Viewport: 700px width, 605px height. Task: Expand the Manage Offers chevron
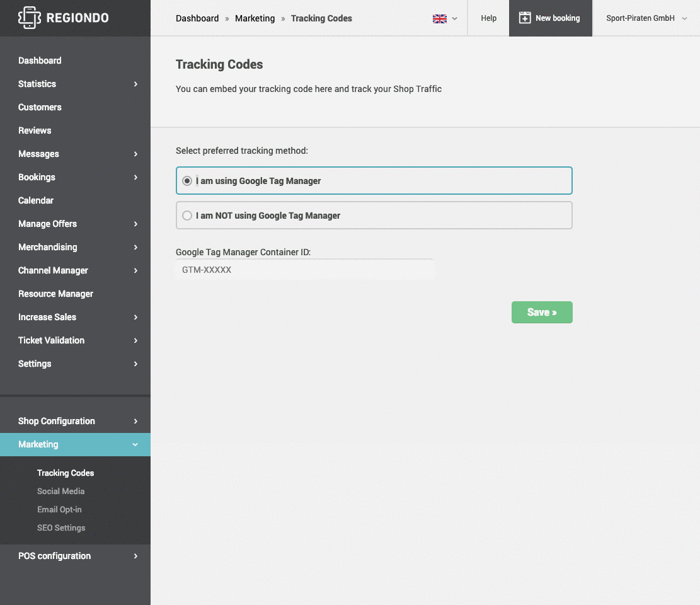point(135,224)
